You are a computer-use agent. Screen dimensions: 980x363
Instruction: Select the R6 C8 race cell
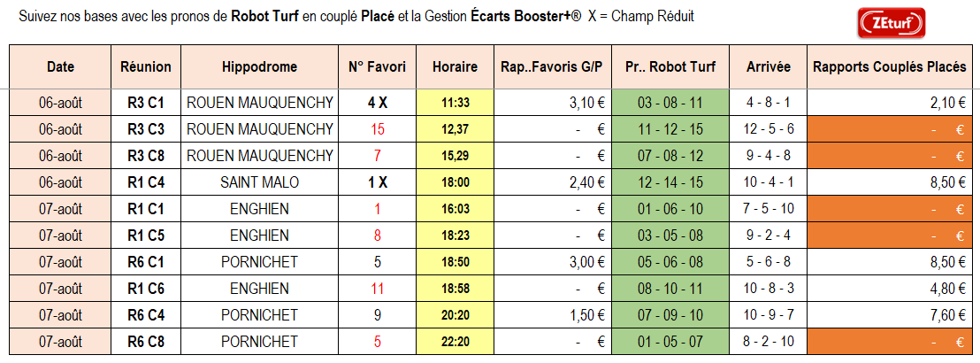click(146, 342)
